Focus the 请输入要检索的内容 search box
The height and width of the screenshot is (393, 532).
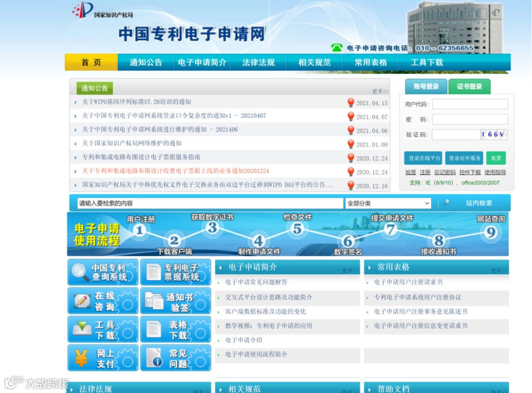pyautogui.click(x=210, y=203)
